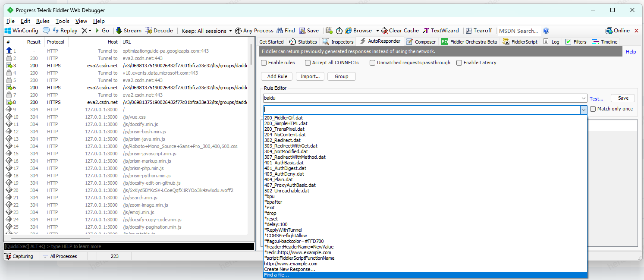Select session 3 for eva2.csdn.net

126,66
